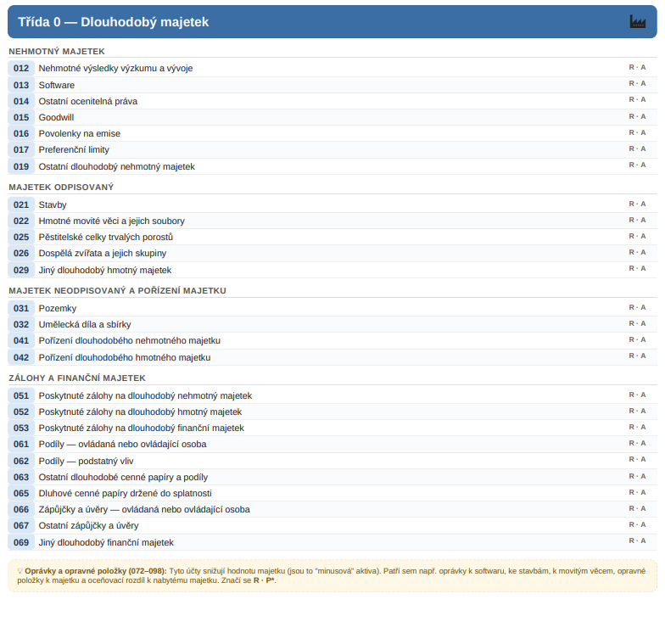This screenshot has height=644, width=665.
Task: Click the Třída 0 header title
Action: pyautogui.click(x=114, y=22)
